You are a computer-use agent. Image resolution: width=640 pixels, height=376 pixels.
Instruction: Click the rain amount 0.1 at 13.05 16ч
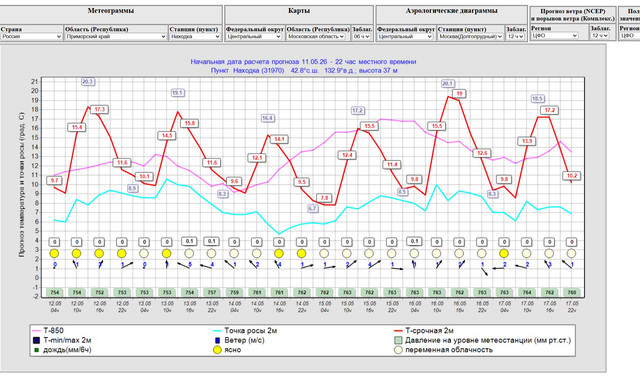click(x=189, y=241)
